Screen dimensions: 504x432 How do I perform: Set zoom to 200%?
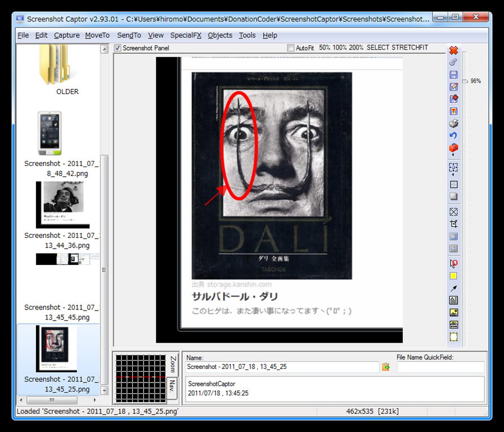(356, 48)
